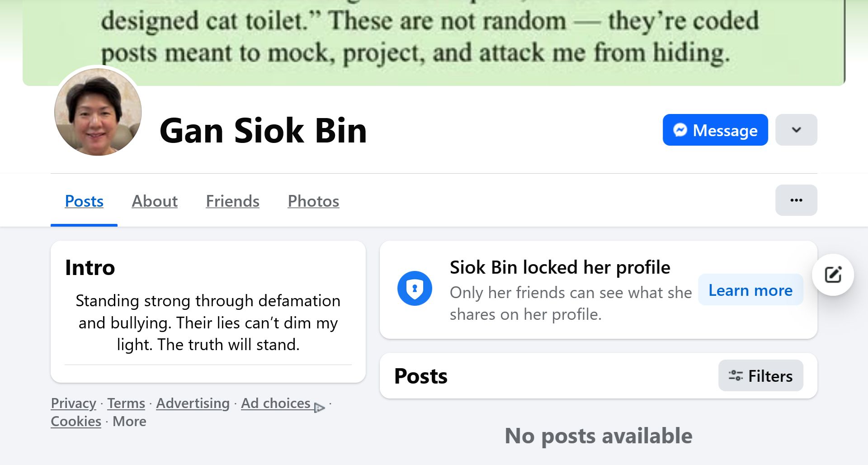Select the Posts tab
868x465 pixels.
coord(84,201)
